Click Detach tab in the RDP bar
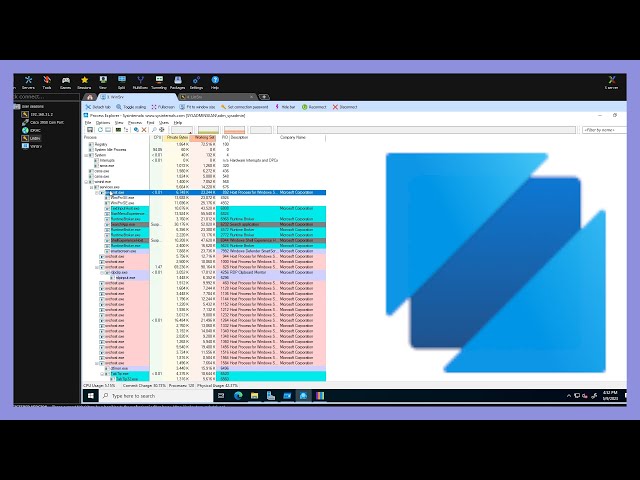Viewport: 640px width, 480px height. pyautogui.click(x=98, y=107)
